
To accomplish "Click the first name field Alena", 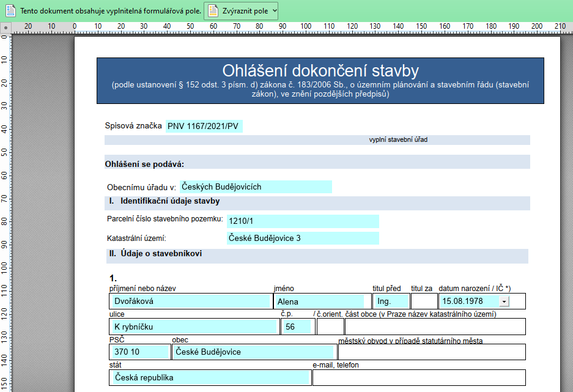I will point(320,301).
